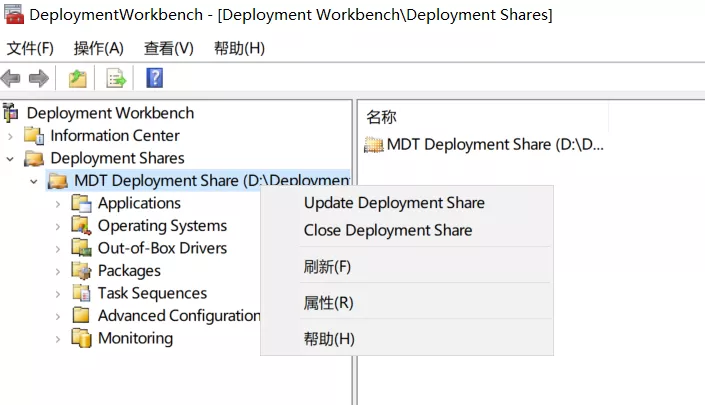Click the Export list toolbar icon
Viewport: 705px width, 405px height.
[x=116, y=78]
